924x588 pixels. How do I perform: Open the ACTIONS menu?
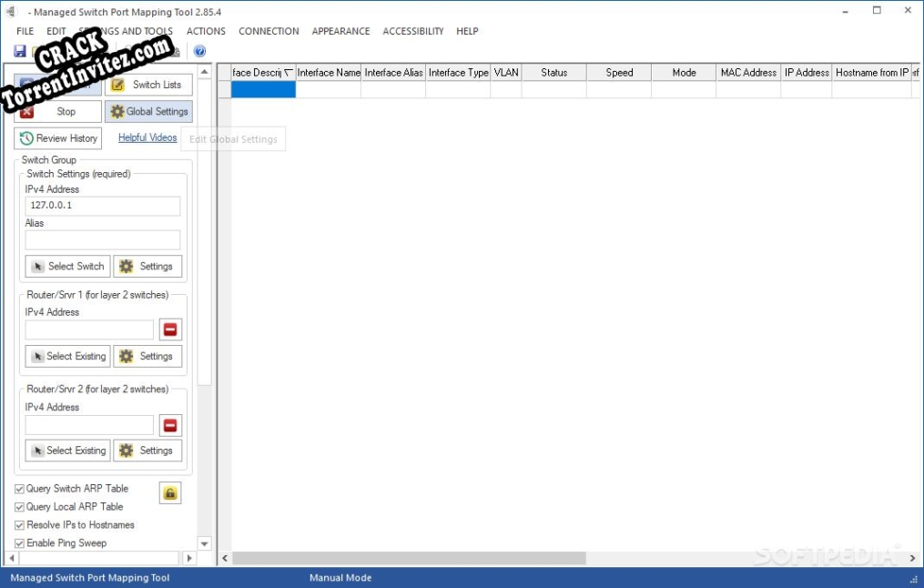[205, 31]
